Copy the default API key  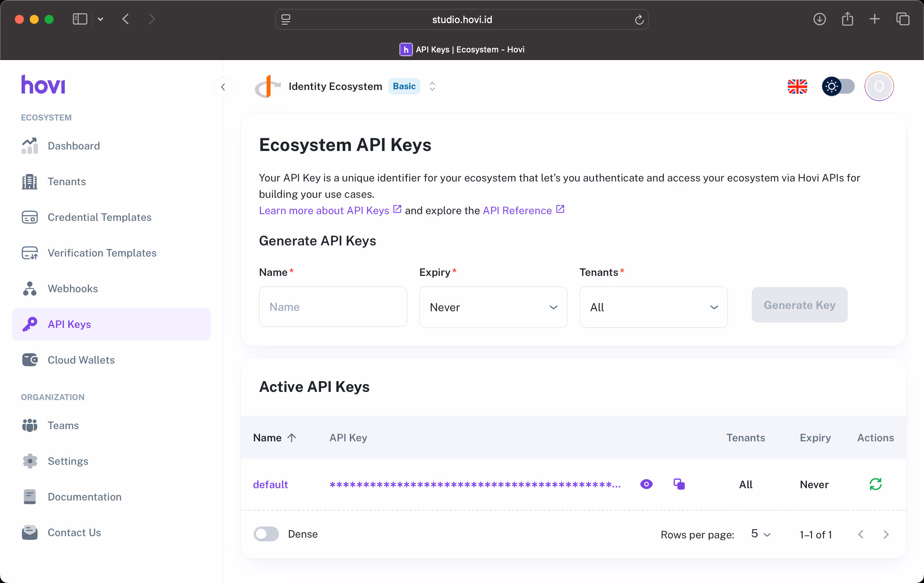(x=679, y=484)
